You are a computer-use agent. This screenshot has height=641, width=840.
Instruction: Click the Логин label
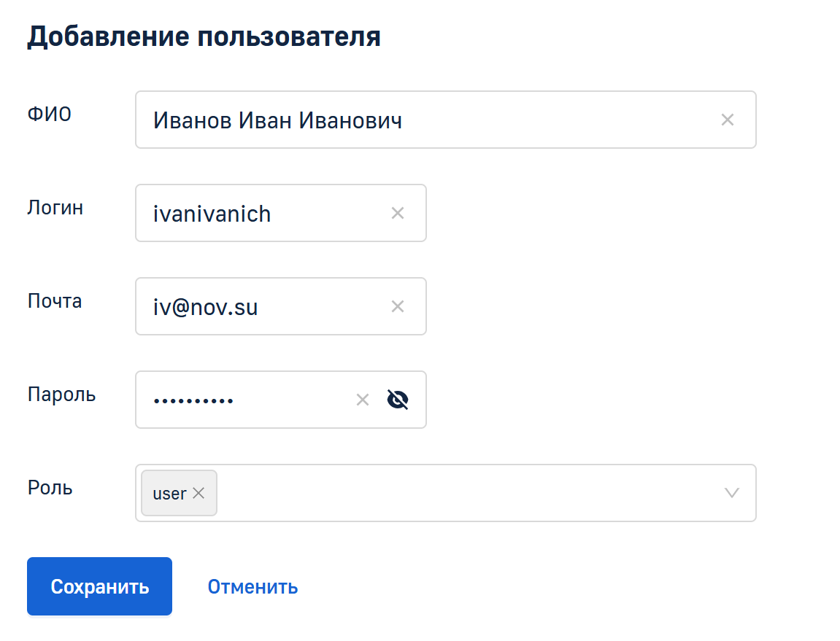coord(55,208)
